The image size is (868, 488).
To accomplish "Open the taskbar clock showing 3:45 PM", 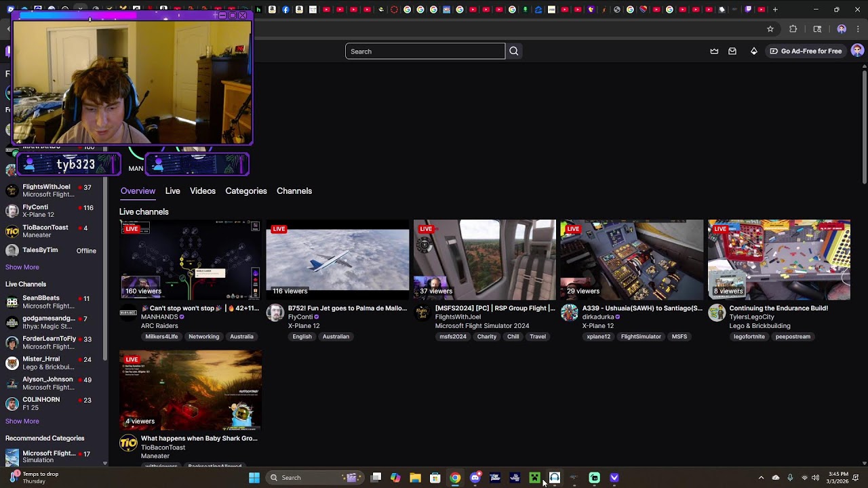I will pyautogui.click(x=838, y=478).
